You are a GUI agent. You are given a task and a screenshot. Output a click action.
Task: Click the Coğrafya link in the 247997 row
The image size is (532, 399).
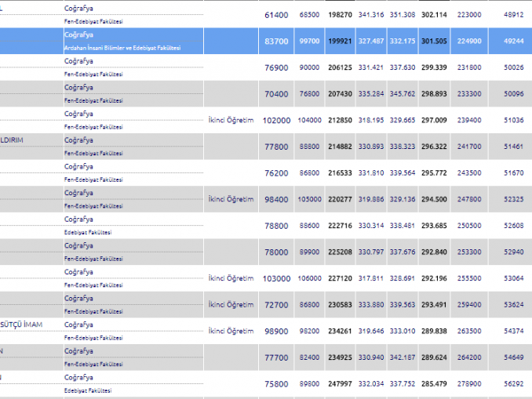pos(78,377)
